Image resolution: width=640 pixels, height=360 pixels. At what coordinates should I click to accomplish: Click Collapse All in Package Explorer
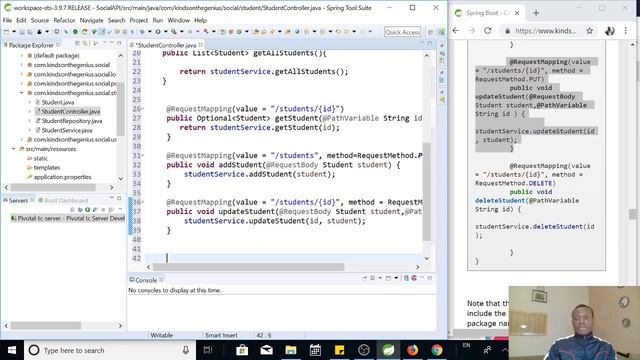coord(78,43)
